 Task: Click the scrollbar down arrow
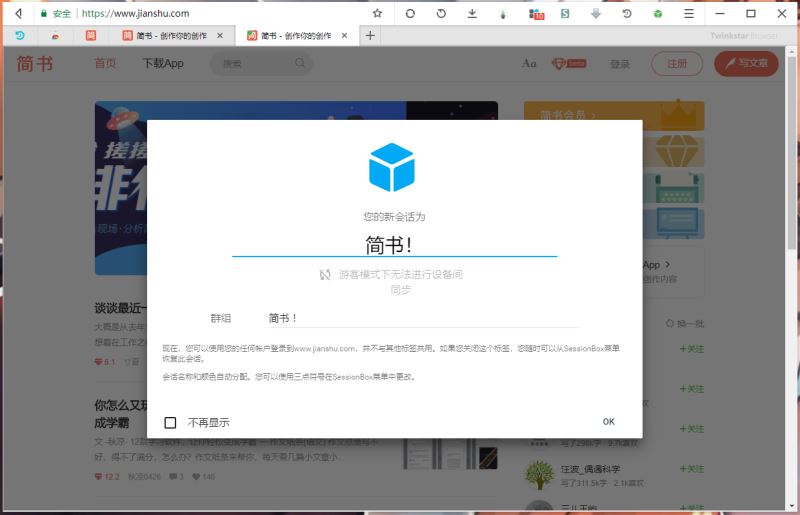point(791,506)
